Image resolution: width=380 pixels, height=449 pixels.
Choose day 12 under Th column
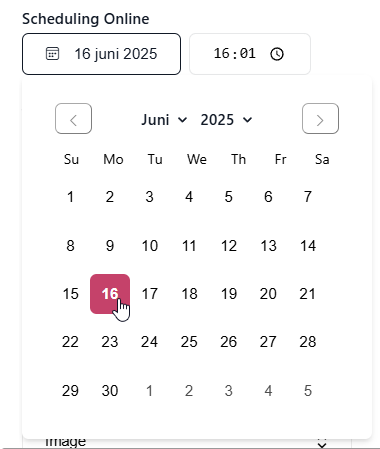[x=229, y=246]
